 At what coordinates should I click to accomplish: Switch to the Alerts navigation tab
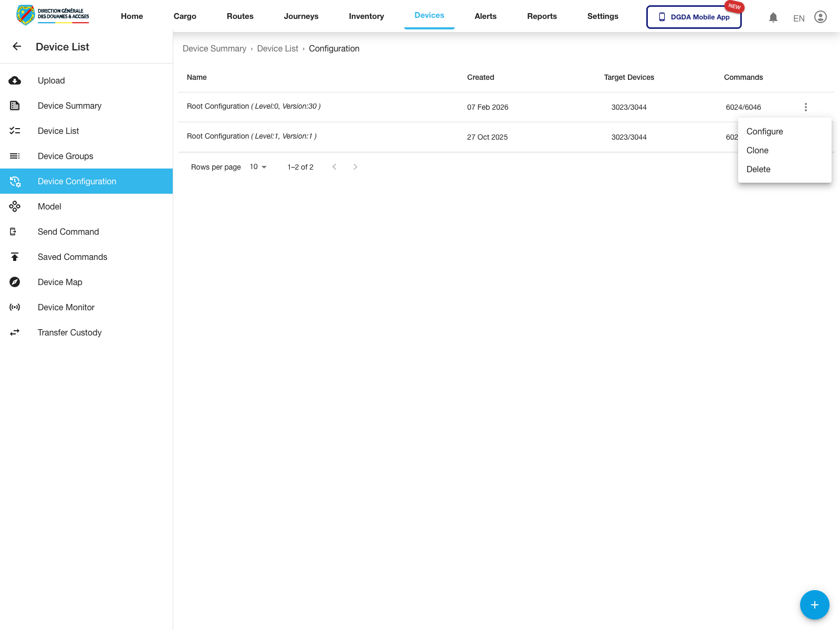(x=485, y=16)
